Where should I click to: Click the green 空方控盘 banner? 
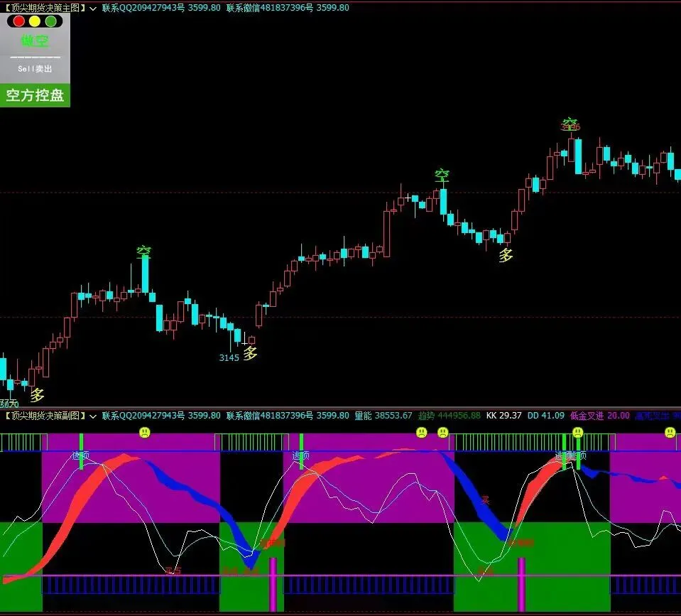(35, 95)
